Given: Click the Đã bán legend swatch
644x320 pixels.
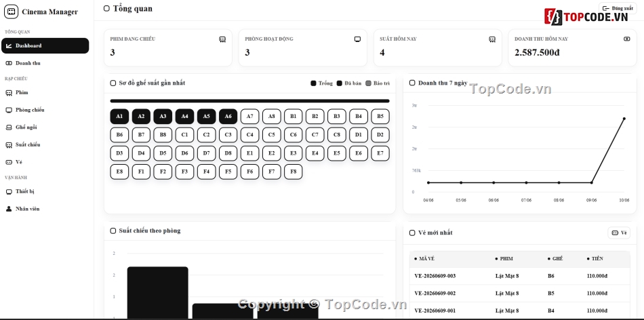Looking at the screenshot, I should (339, 83).
